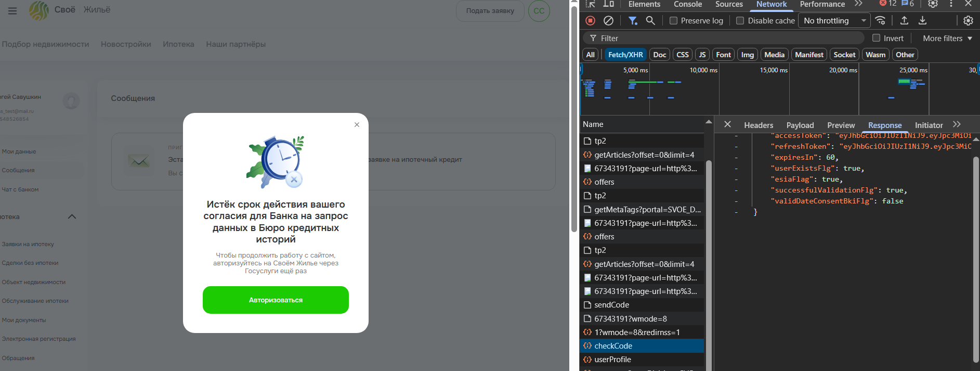Open the Network panel settings gear
The image size is (980, 371).
(968, 21)
